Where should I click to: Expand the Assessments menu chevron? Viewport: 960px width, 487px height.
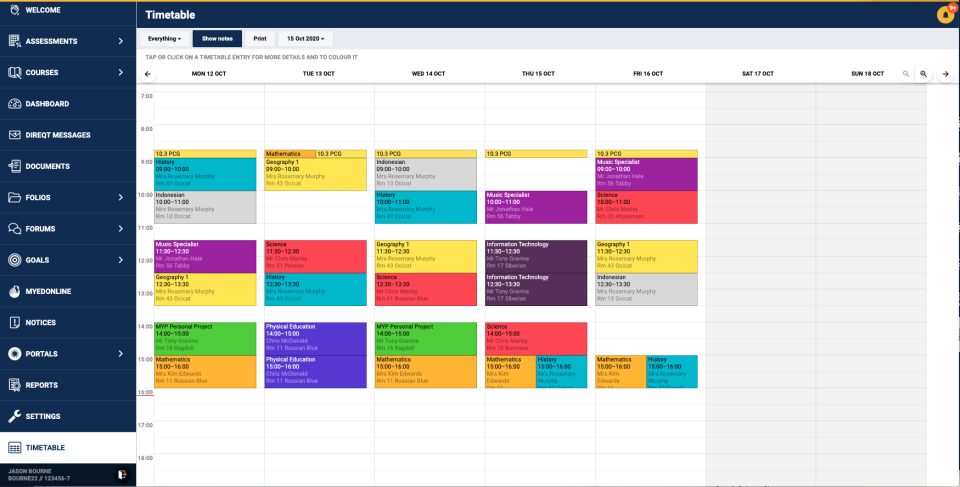tap(121, 41)
